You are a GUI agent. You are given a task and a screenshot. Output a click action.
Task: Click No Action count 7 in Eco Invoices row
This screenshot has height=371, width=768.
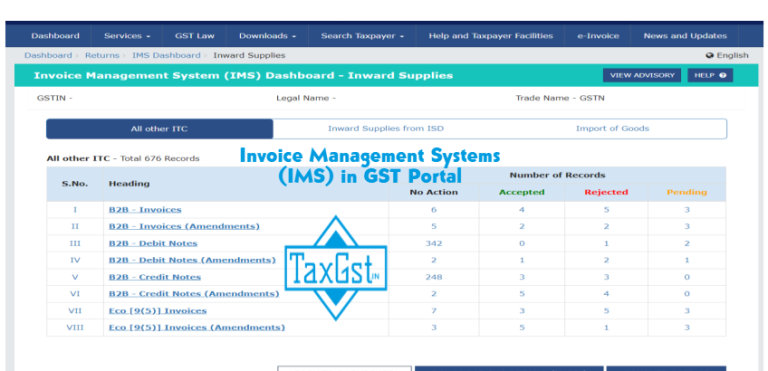[x=434, y=311]
